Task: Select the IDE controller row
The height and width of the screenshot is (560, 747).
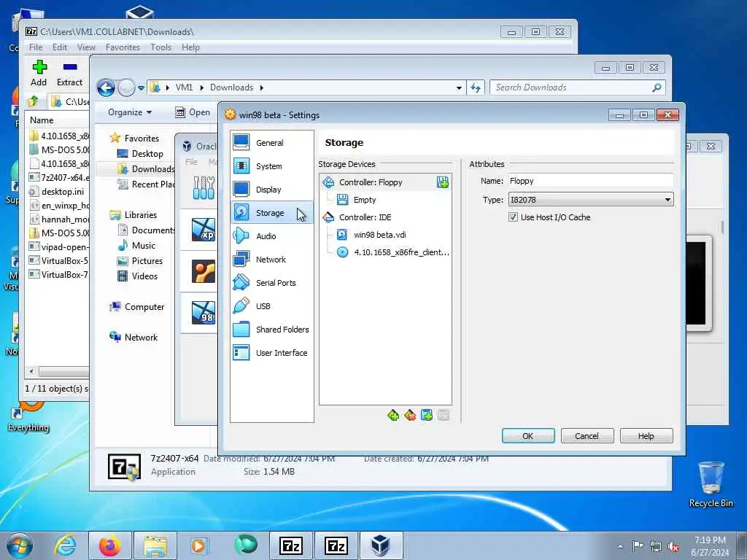Action: tap(385, 217)
